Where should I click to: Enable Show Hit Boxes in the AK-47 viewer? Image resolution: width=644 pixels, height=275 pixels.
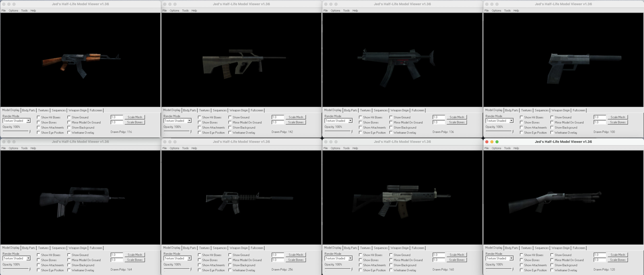tap(38, 117)
